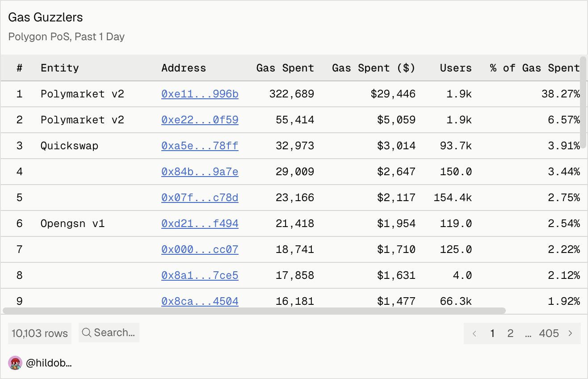The image size is (588, 379).
Task: Click the search magnifier icon
Action: [87, 333]
